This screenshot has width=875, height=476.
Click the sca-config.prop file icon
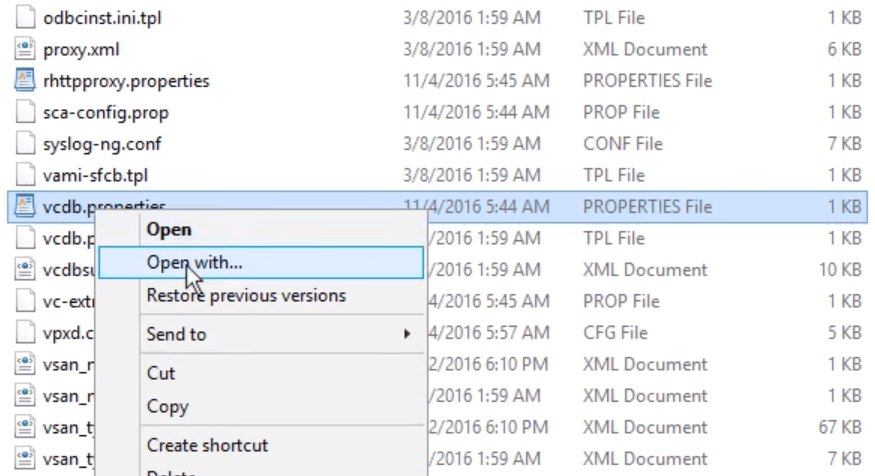point(25,112)
